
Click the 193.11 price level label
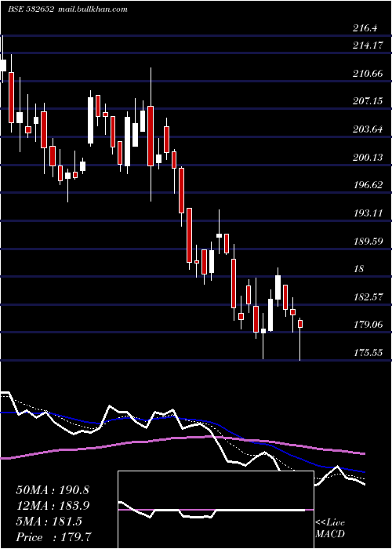tap(368, 213)
